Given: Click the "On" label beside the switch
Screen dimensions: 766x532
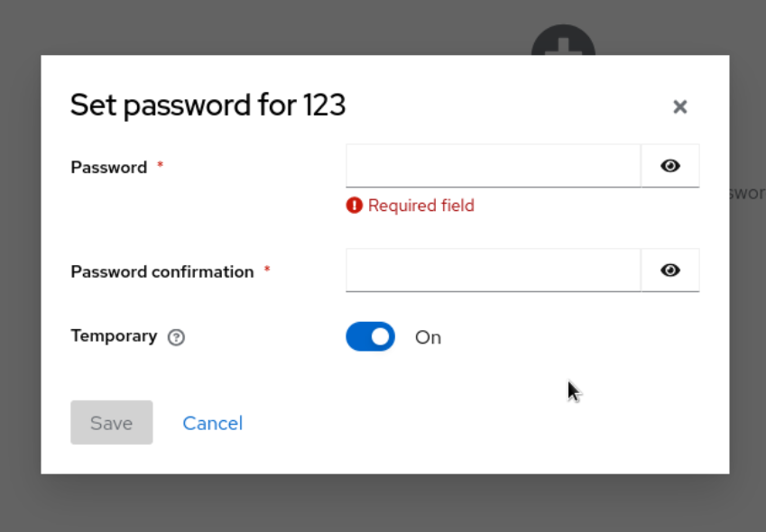Looking at the screenshot, I should click(x=428, y=337).
